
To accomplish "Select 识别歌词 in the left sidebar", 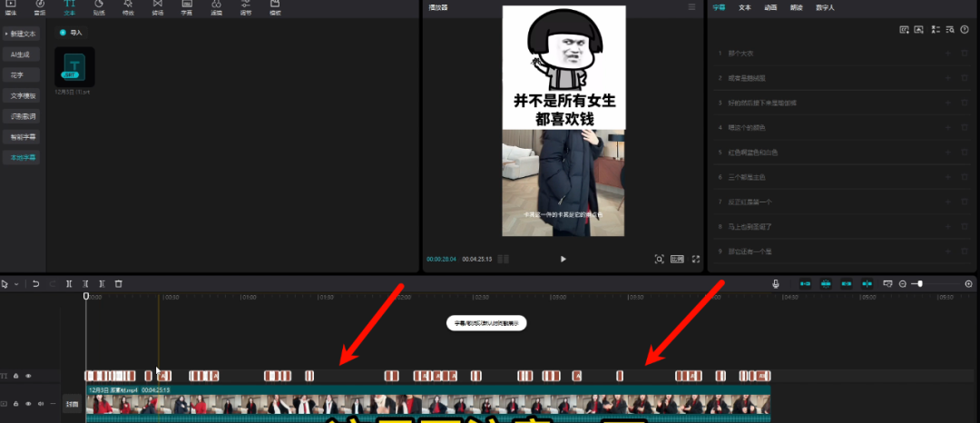I will 21,115.
